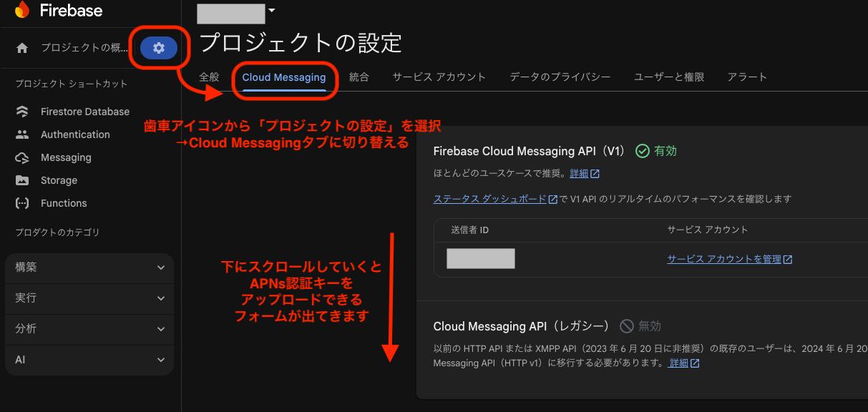Open the ステータス ダッシュボード link

490,200
